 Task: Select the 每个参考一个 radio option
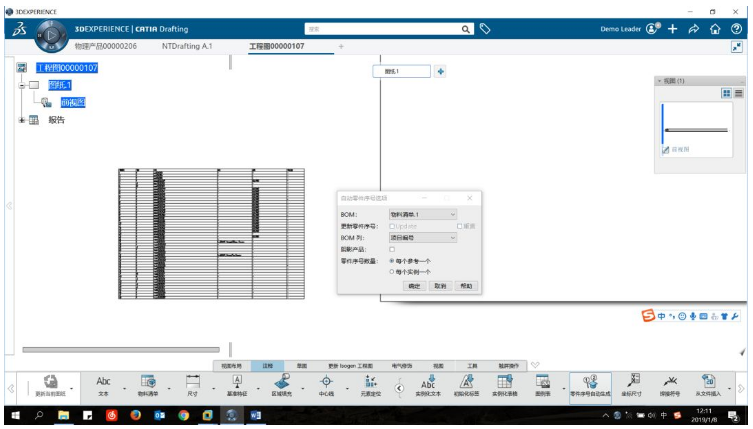392,261
